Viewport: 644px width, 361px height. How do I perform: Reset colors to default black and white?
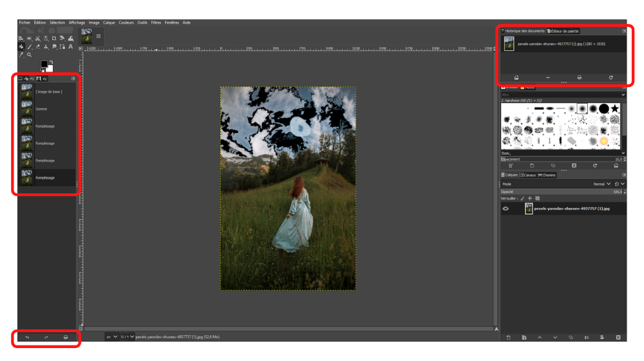click(43, 70)
